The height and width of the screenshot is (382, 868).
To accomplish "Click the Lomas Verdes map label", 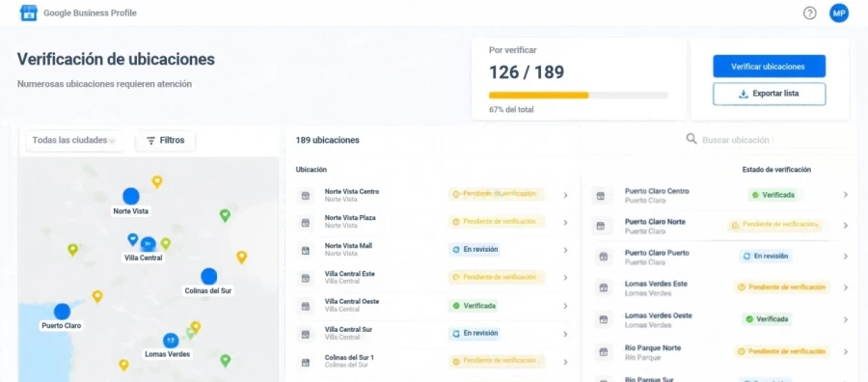I will click(x=167, y=354).
